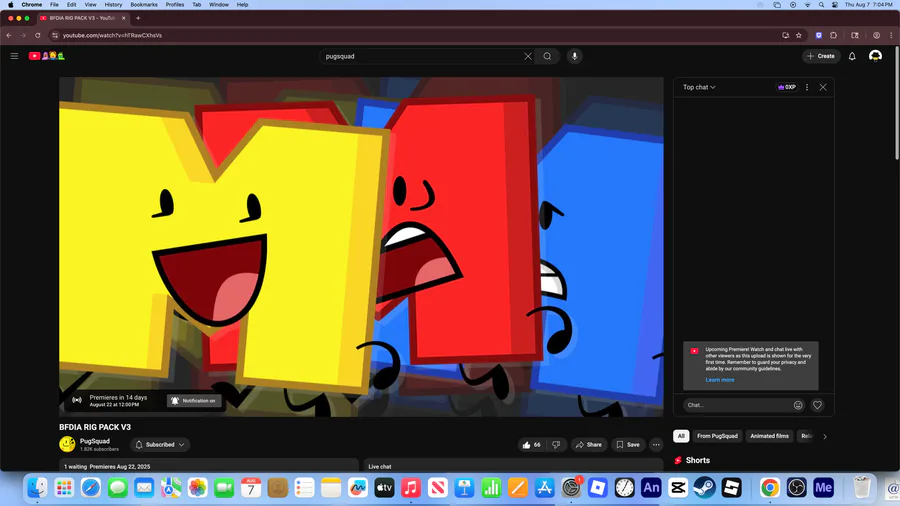Open Steam from the dock
Screen dimensions: 900x506
coord(704,488)
